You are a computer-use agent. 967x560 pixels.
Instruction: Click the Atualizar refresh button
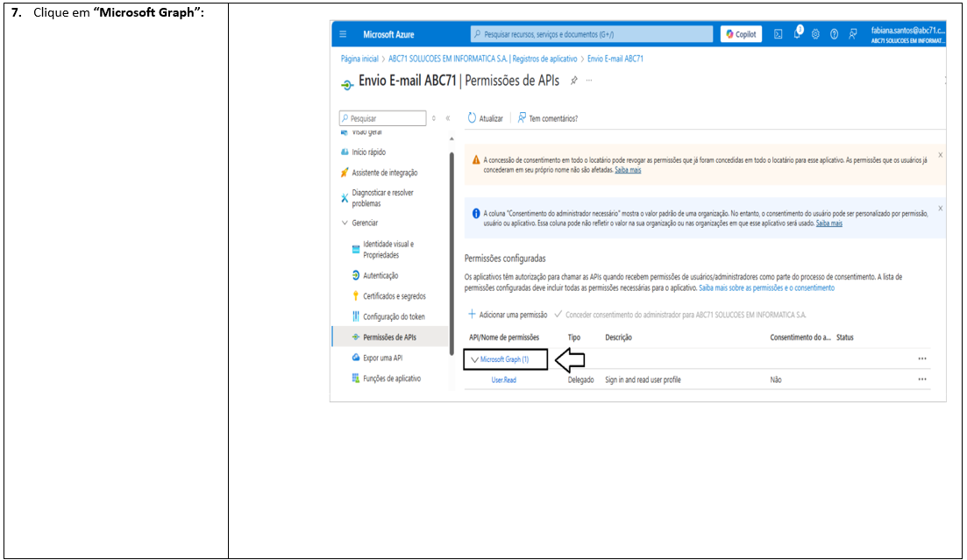[486, 118]
